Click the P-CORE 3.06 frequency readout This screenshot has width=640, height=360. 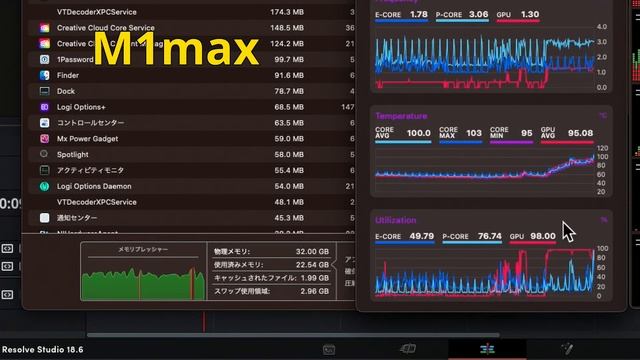coord(462,15)
